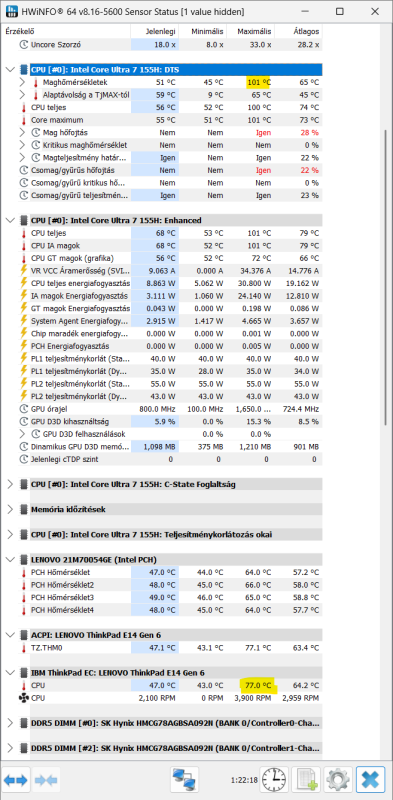Expand the Mag hőfojtás row
This screenshot has width=393, height=800.
22,132
